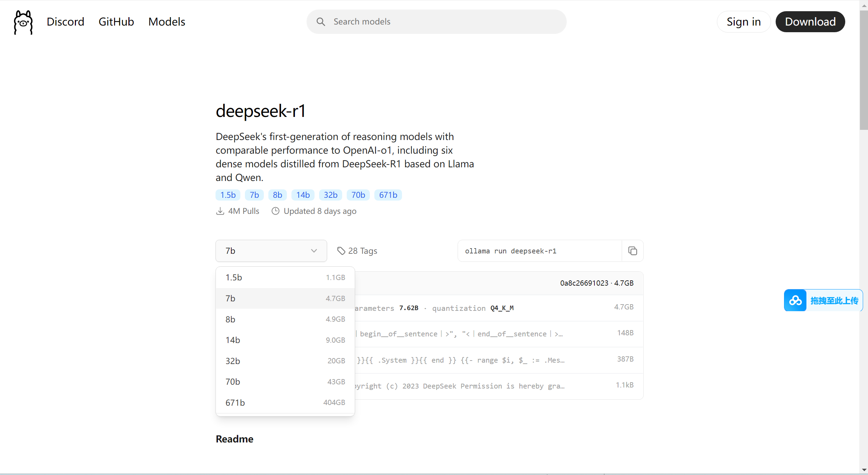Screen dimensions: 868x475
Task: Click the Sign in button
Action: click(x=743, y=22)
